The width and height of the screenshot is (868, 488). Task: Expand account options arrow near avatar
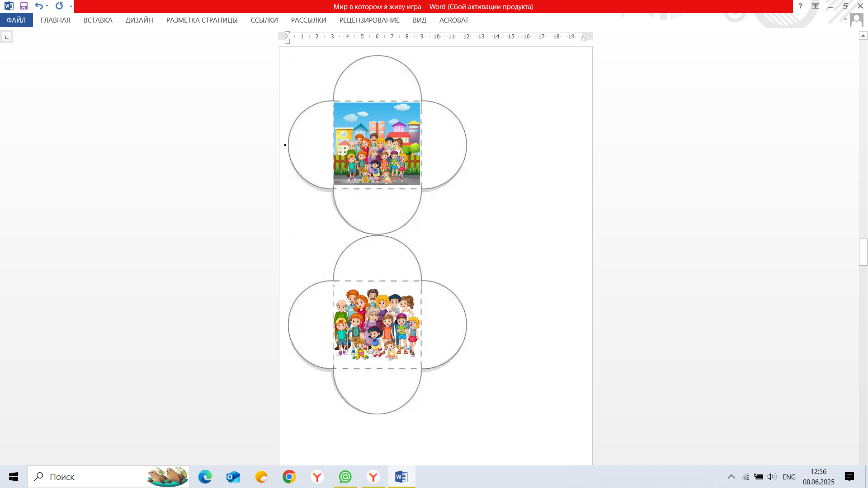pyautogui.click(x=845, y=19)
